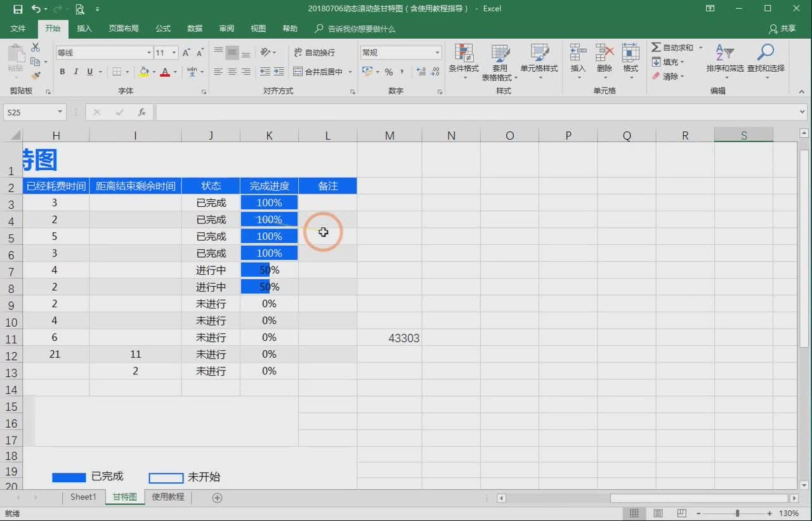Add a new sheet with the plus button
Screen dimensions: 812x521
[217, 498]
